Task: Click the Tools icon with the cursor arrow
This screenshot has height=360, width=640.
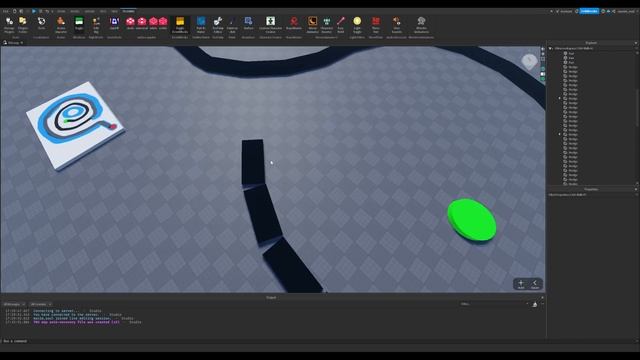Action: point(41,24)
